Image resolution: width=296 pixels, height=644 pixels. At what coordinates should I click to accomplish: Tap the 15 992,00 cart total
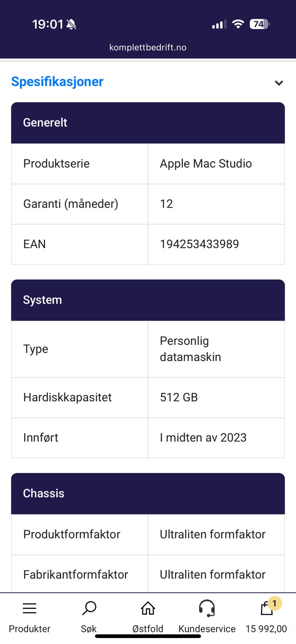[266, 629]
